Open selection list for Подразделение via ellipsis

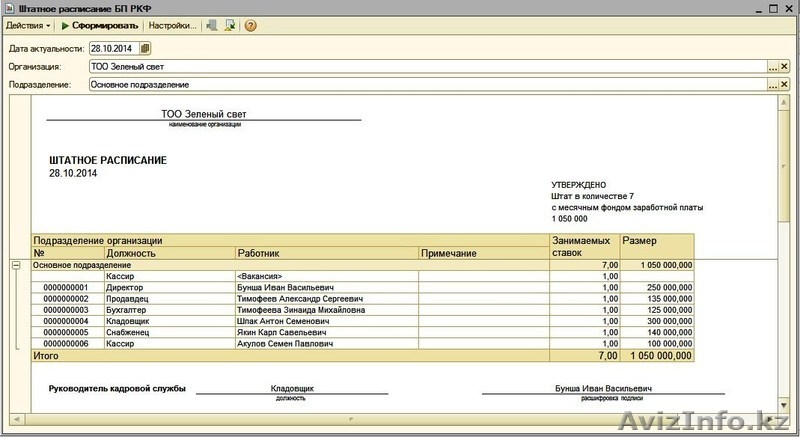point(772,85)
